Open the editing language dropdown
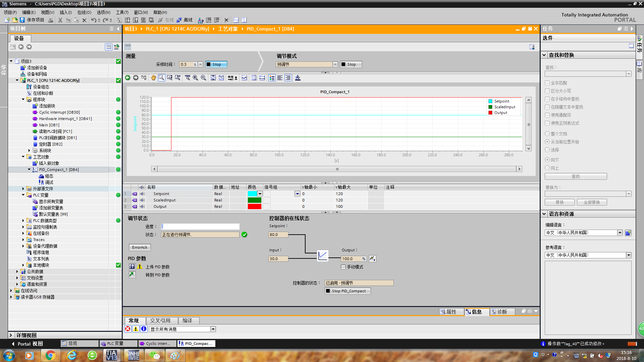Image resolution: width=644 pixels, height=362 pixels. click(x=620, y=233)
